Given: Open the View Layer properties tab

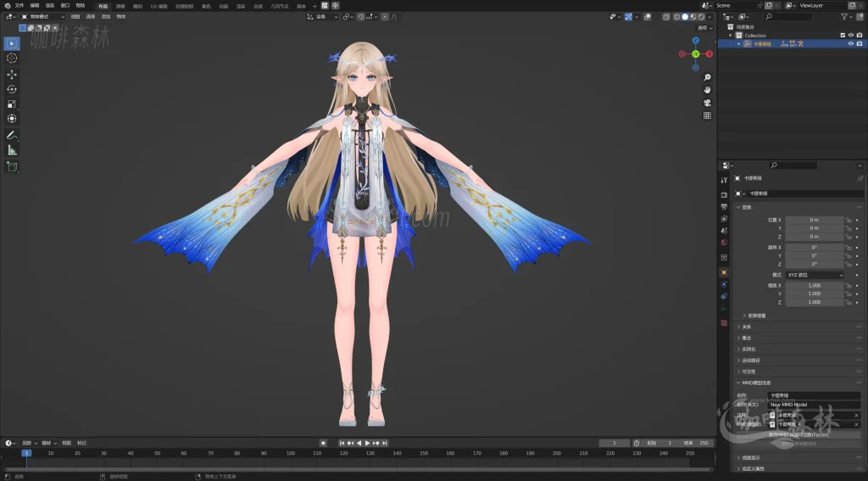Looking at the screenshot, I should pos(724,219).
